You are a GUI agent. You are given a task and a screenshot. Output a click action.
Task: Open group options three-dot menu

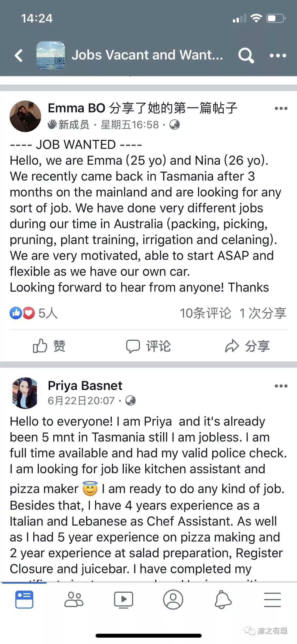pos(278,55)
